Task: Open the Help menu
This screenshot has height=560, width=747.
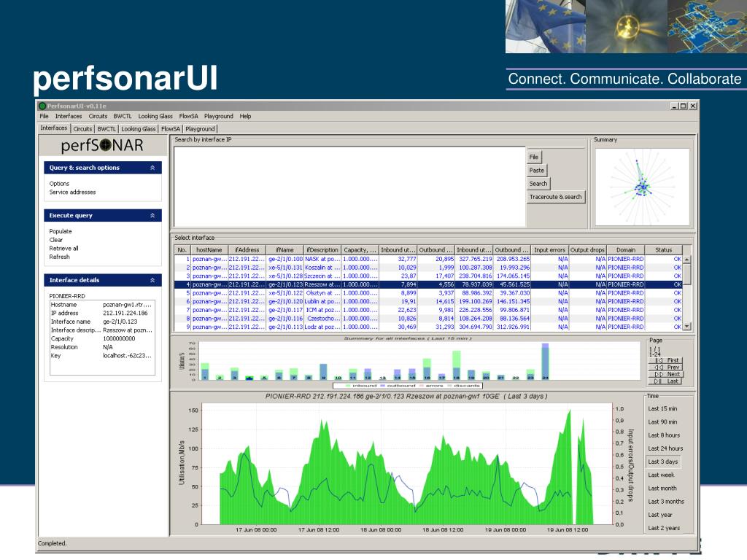Action: (x=245, y=116)
